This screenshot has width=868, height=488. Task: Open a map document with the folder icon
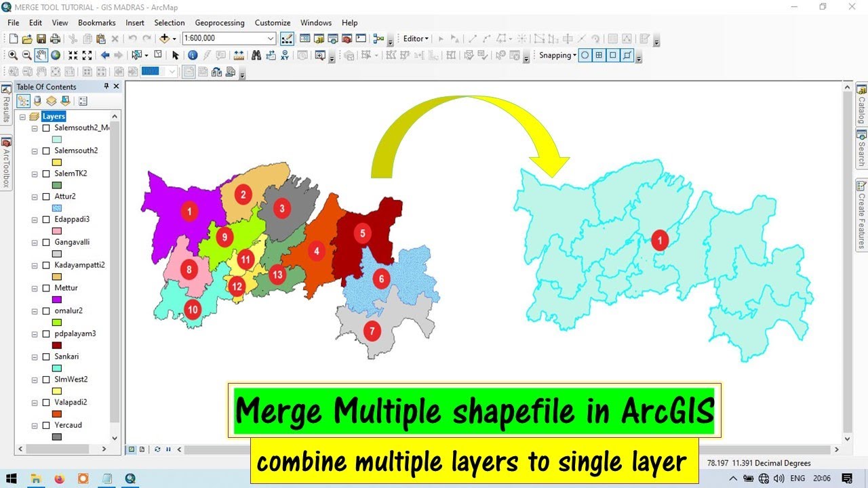pyautogui.click(x=27, y=39)
